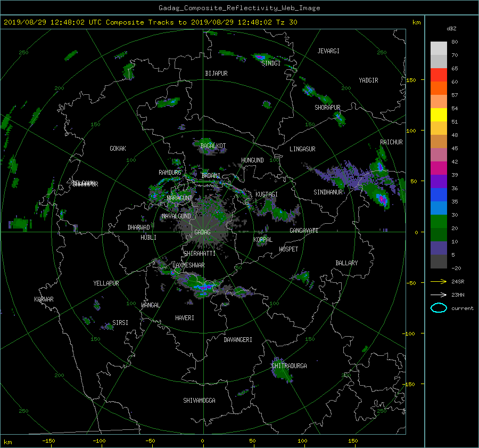
Task: Click the storm cell south of Laxmeshwar
Action: (204, 288)
